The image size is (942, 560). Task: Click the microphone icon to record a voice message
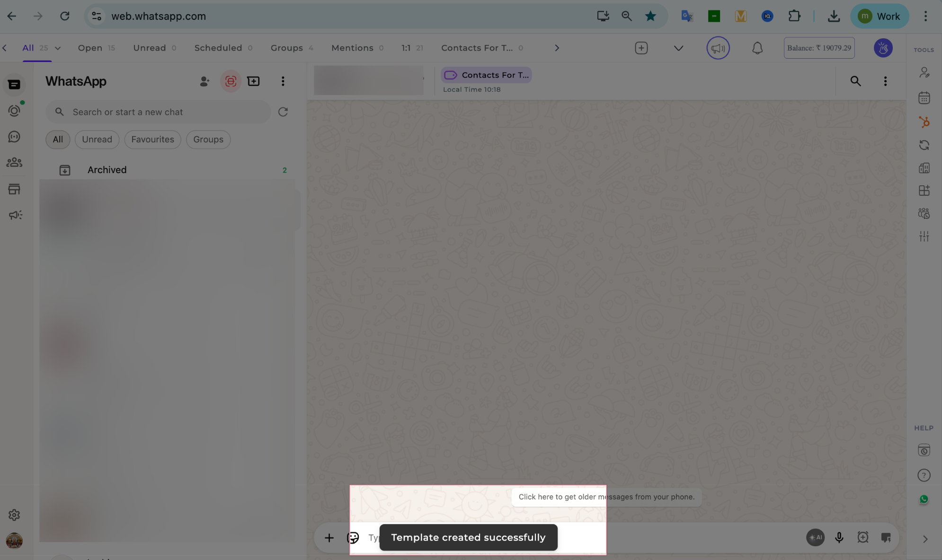click(x=839, y=537)
